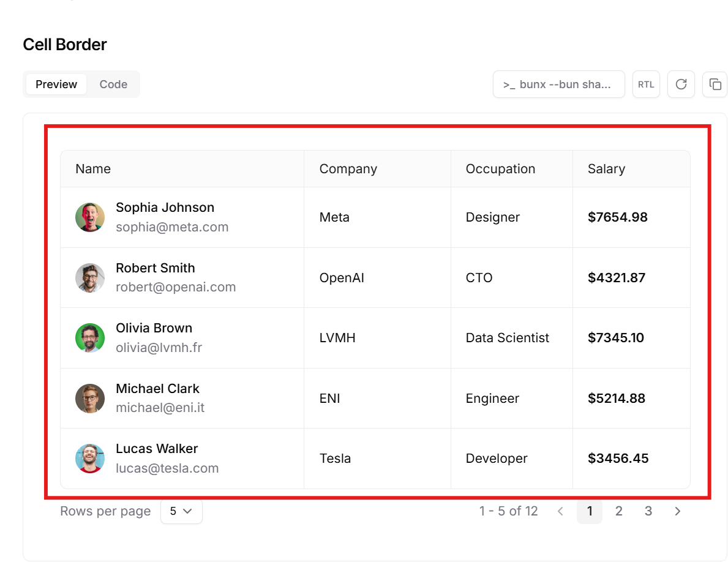This screenshot has height=562, width=728.
Task: Select current page 1 button
Action: [590, 511]
